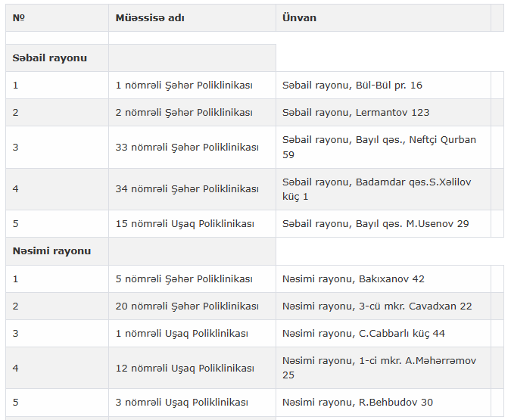Viewport: 511px width, 420px height.
Task: Select the "33 nömrəli Şəhər Poliklinikası" cell
Action: click(x=187, y=148)
